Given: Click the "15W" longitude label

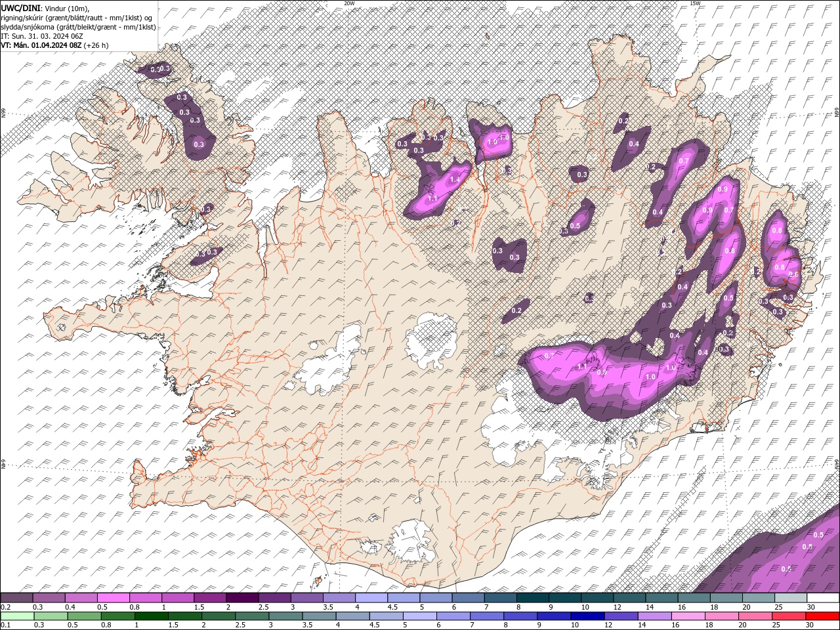Looking at the screenshot, I should 695,3.
